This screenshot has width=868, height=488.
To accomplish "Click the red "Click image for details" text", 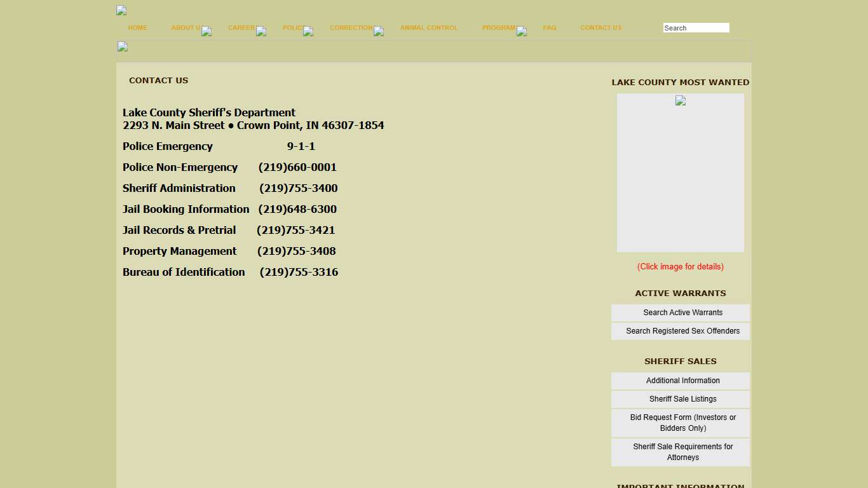I will [x=680, y=267].
